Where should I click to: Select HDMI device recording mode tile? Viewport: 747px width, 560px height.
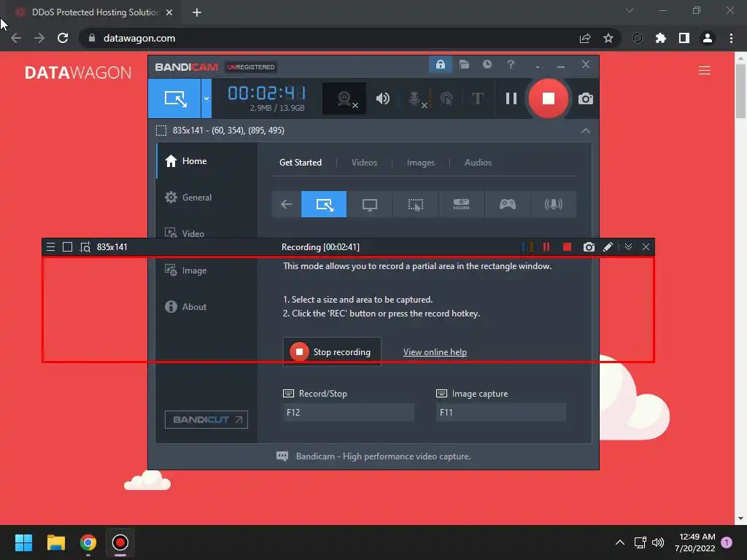coord(461,204)
